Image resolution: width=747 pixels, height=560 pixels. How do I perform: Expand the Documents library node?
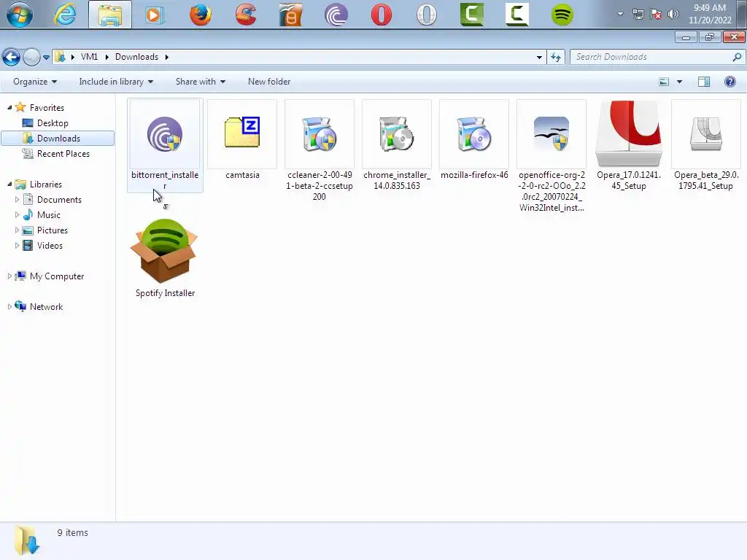(x=18, y=199)
